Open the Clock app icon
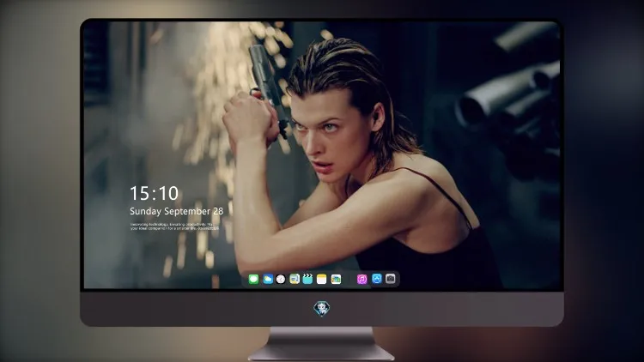This screenshot has width=644, height=362. tap(281, 279)
